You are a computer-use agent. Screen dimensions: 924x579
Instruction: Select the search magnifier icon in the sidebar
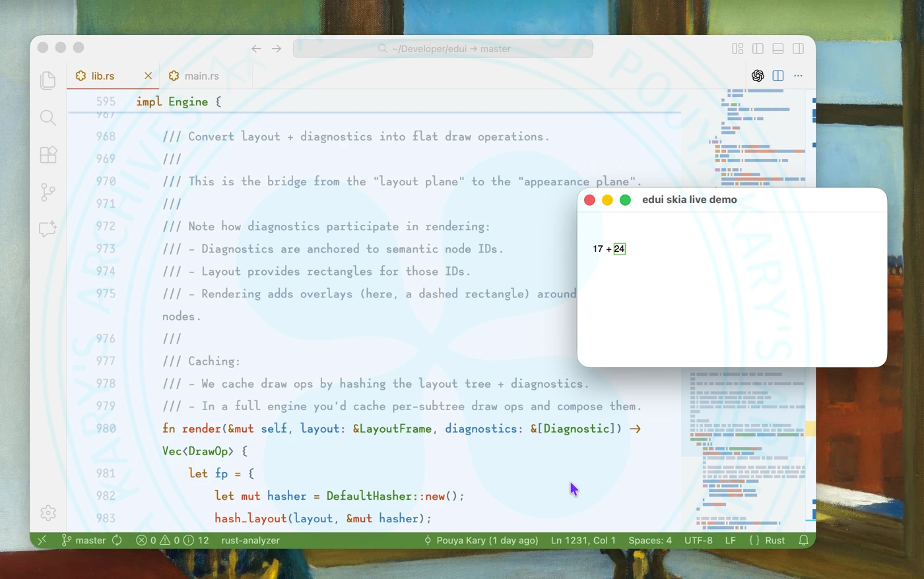click(x=48, y=117)
